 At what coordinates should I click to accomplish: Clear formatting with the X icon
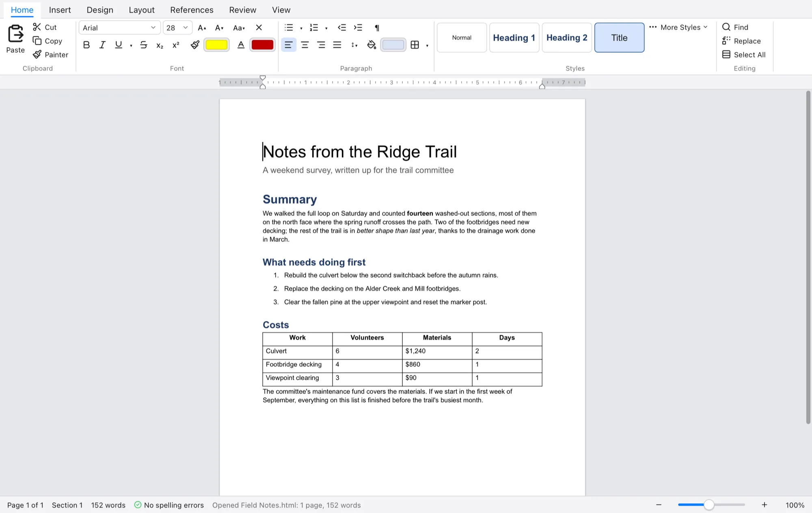[x=259, y=28]
